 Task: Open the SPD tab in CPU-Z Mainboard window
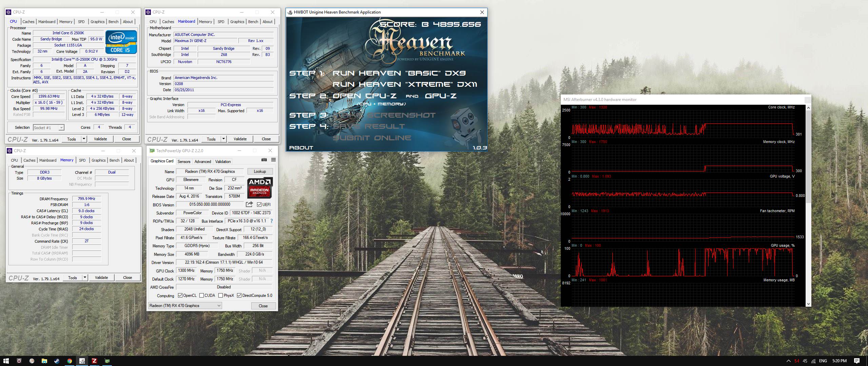point(221,22)
